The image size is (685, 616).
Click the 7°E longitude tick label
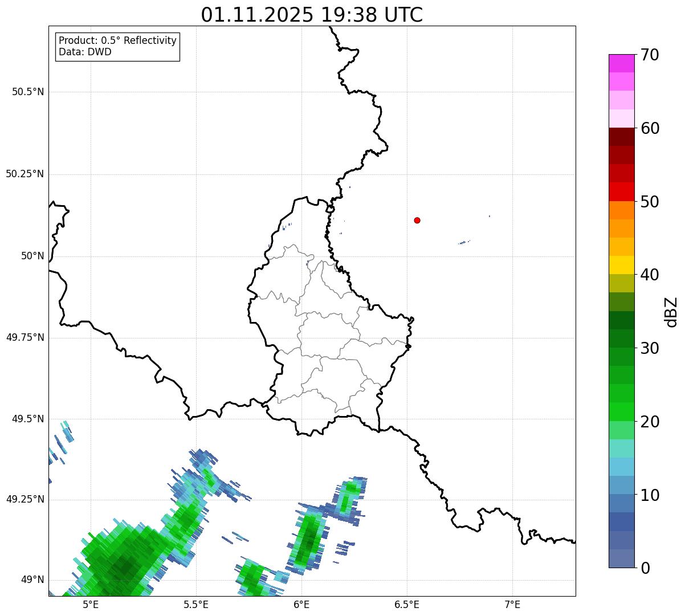[x=513, y=605]
